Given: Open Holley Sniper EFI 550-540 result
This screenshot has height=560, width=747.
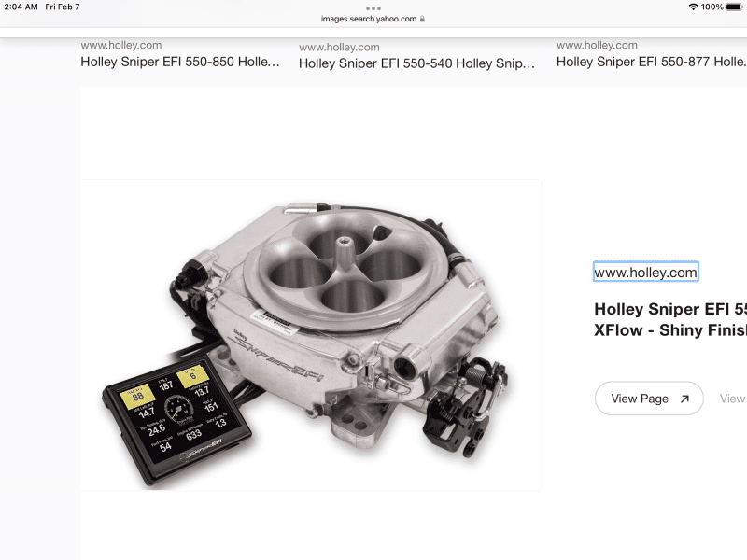Looking at the screenshot, I should tap(416, 63).
